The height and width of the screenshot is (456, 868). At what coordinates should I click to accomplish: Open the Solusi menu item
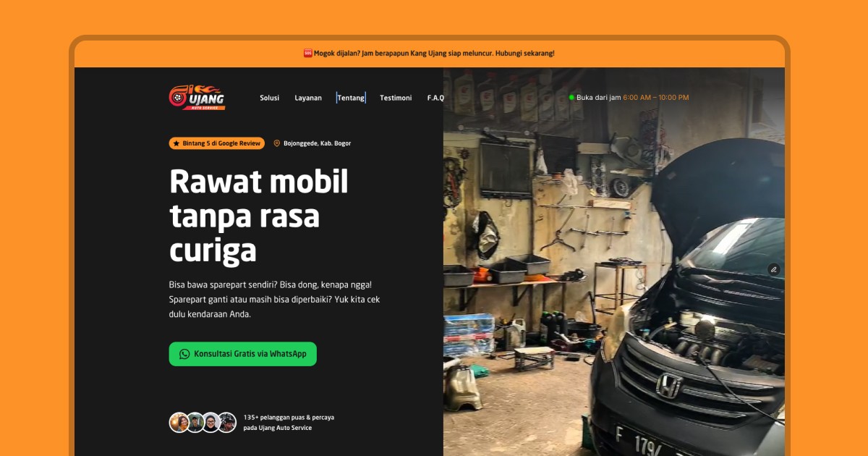(x=269, y=98)
